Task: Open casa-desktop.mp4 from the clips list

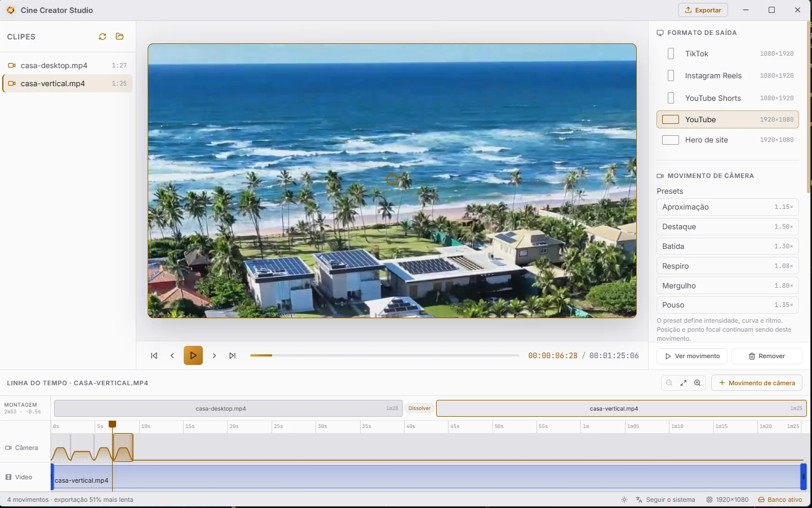Action: click(x=68, y=65)
